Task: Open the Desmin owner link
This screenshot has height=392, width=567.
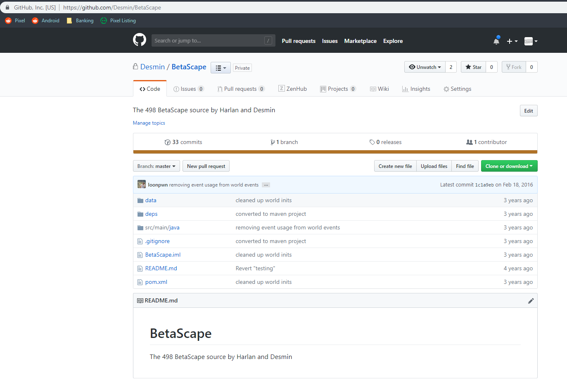Action: pos(152,67)
